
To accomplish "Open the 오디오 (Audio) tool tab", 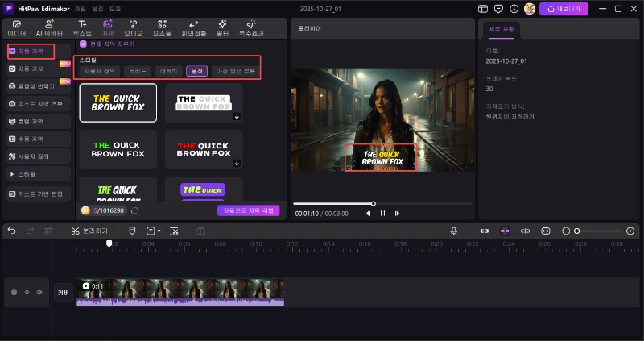I will coord(133,28).
